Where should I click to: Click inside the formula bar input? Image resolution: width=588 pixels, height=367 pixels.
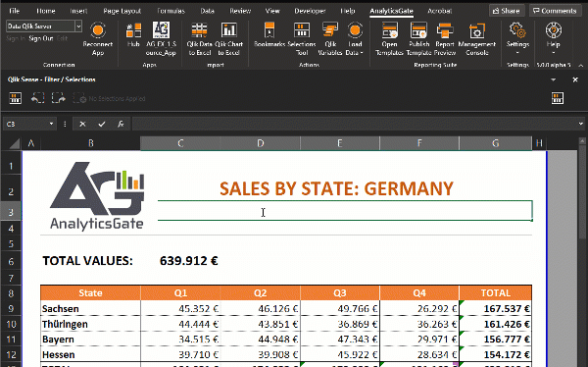pos(354,124)
